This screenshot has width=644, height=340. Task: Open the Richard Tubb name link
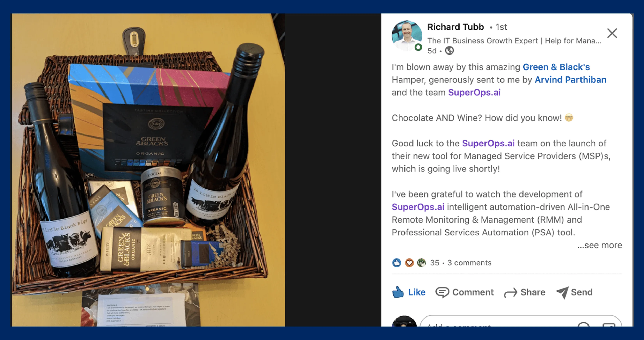(x=456, y=27)
